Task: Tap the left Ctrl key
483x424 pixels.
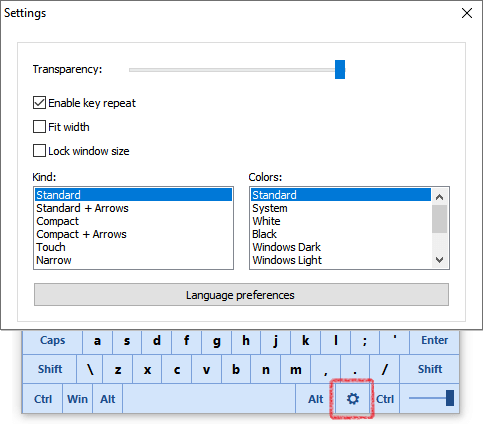Action: click(43, 399)
